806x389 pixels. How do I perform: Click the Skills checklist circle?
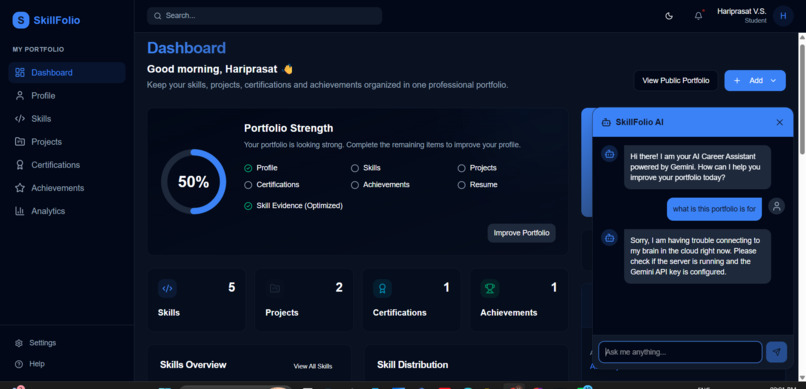click(355, 168)
